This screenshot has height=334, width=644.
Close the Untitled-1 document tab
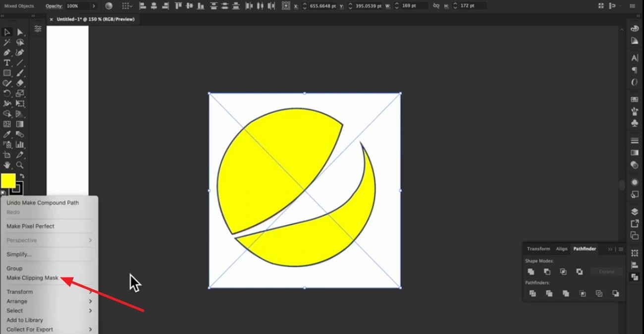52,19
